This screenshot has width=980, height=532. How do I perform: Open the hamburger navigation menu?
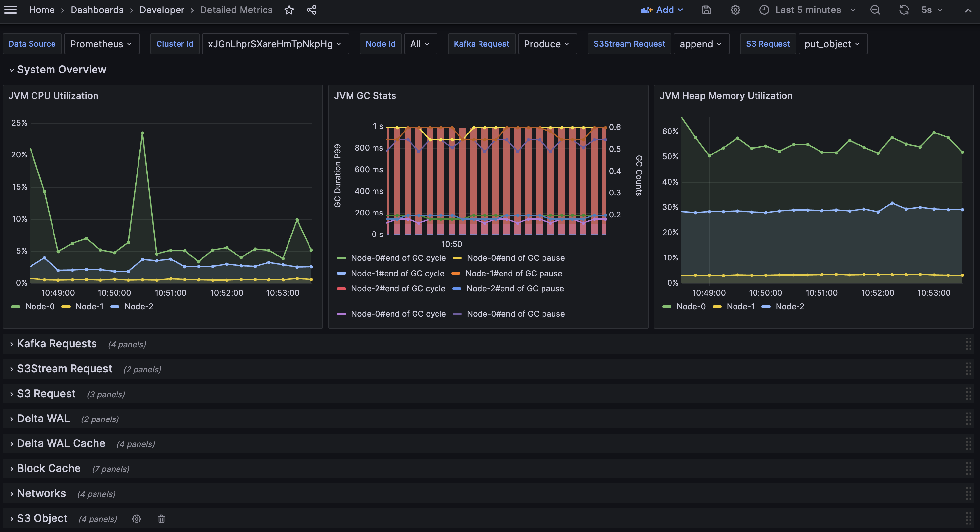11,10
